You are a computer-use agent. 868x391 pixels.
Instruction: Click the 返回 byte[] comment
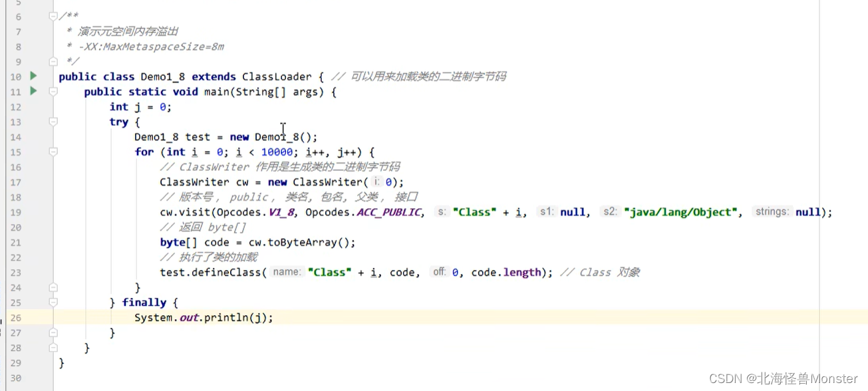203,227
